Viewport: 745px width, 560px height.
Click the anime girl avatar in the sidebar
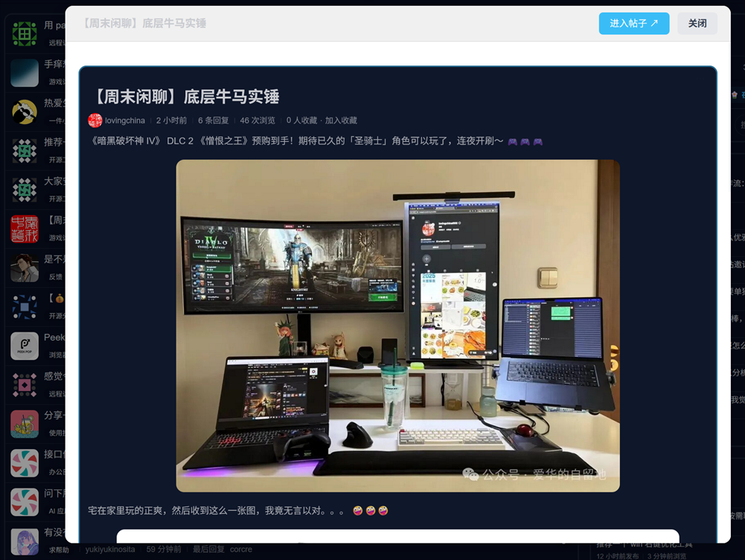coord(25,541)
